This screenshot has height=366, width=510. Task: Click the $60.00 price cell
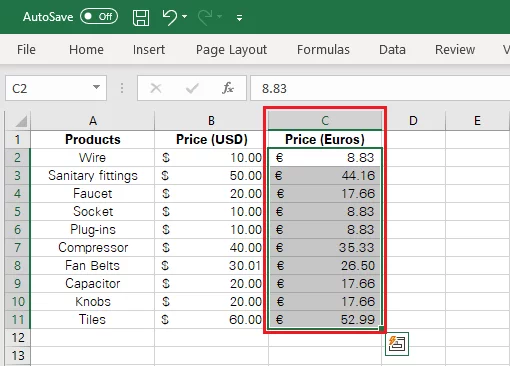coord(211,320)
